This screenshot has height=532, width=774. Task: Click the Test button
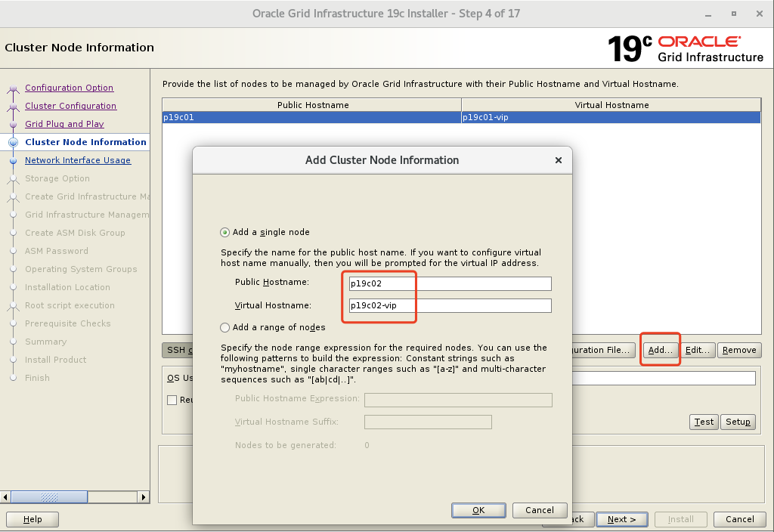[x=704, y=422]
